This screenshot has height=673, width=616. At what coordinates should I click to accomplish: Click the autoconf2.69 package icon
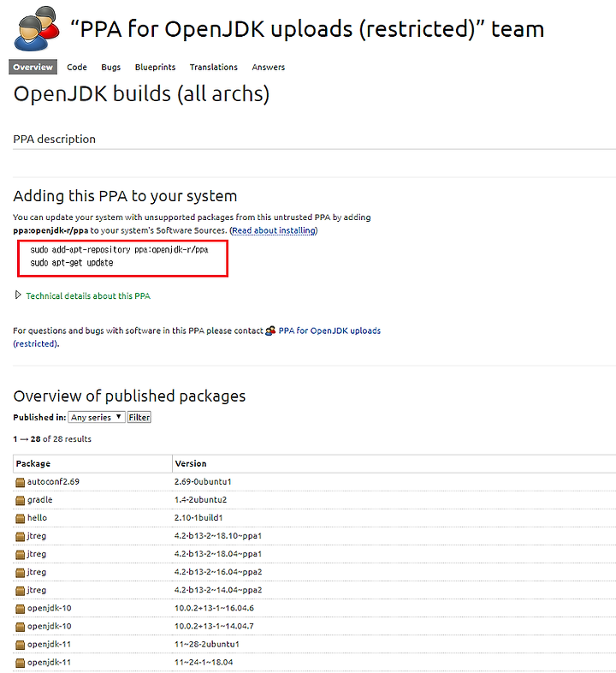(x=21, y=482)
